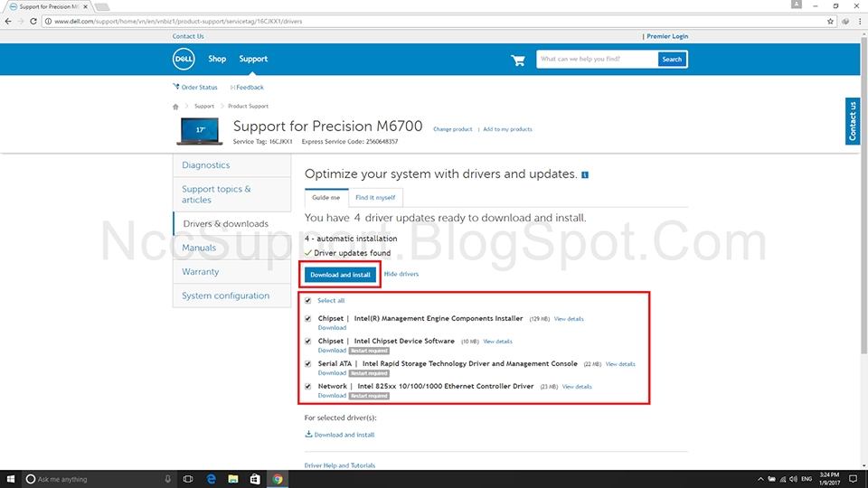Screen dimensions: 868x488
Task: Uncheck Intel Rapid Storage Technology checkbox
Action: point(307,364)
